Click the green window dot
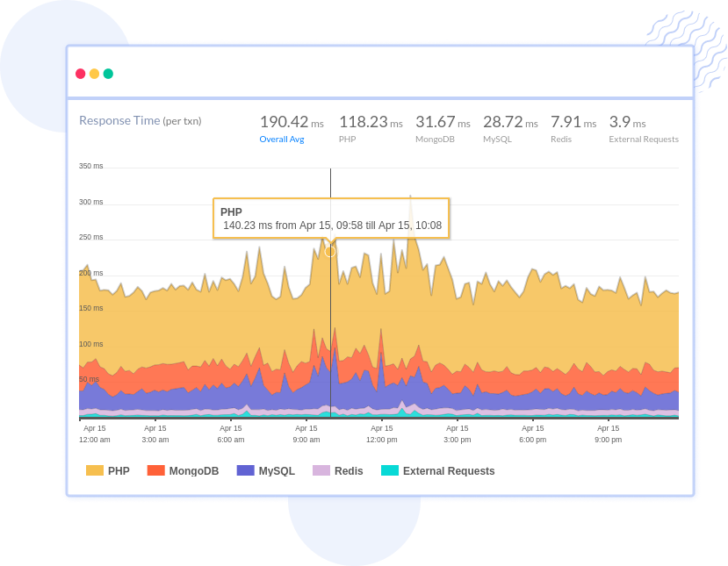728x566 pixels. click(x=106, y=75)
